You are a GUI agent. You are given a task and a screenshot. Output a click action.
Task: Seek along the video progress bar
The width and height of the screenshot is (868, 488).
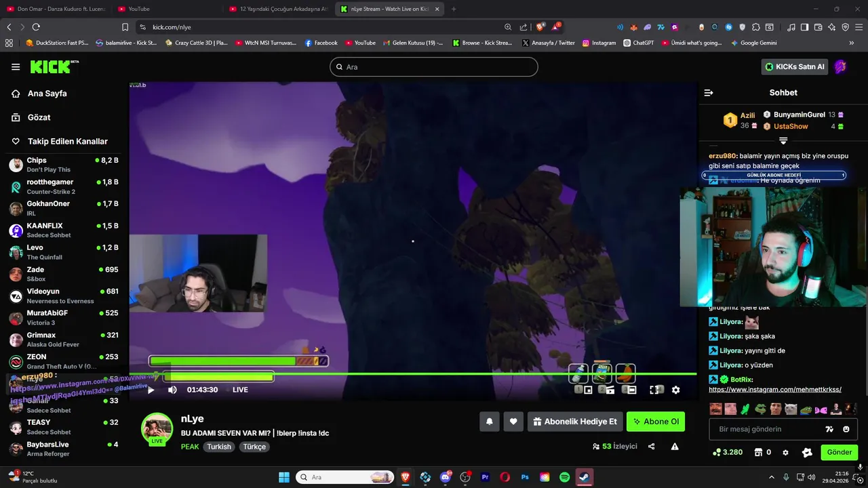[x=412, y=373]
